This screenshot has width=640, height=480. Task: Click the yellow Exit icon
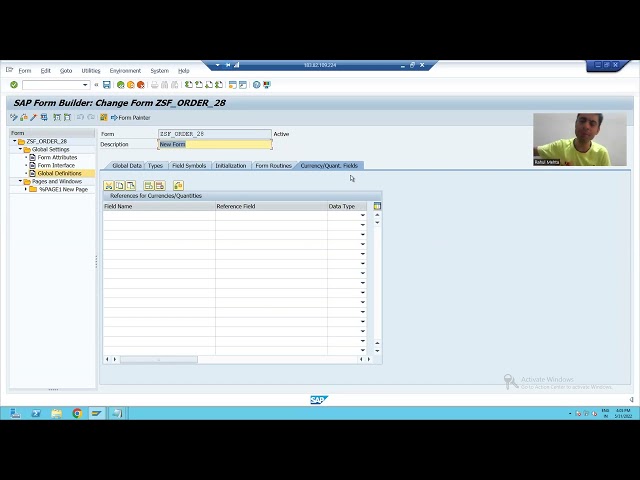[x=131, y=85]
